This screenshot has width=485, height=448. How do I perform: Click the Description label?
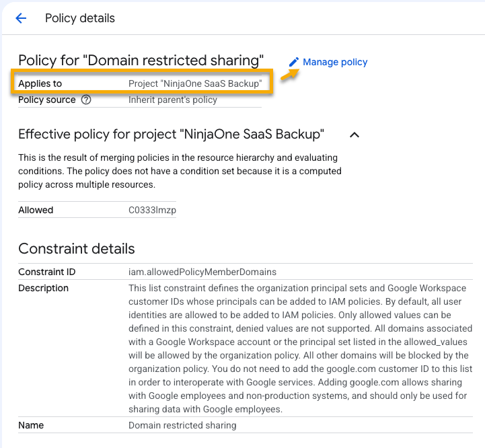43,288
